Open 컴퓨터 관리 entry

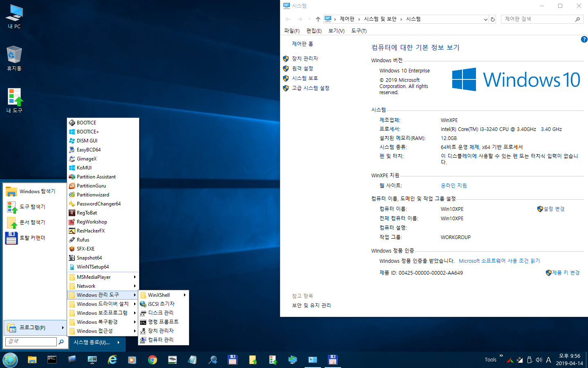click(x=164, y=340)
